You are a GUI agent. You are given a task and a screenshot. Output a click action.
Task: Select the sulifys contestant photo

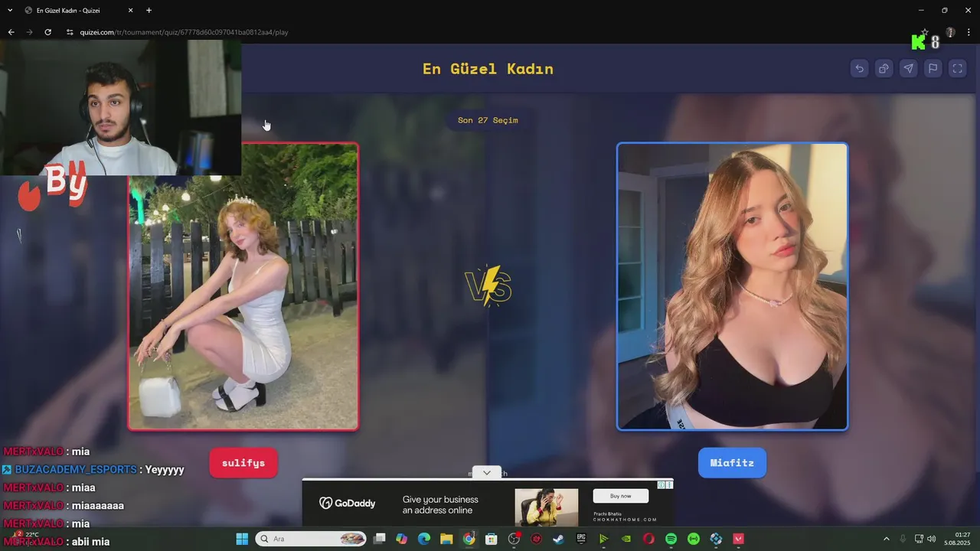coord(243,287)
